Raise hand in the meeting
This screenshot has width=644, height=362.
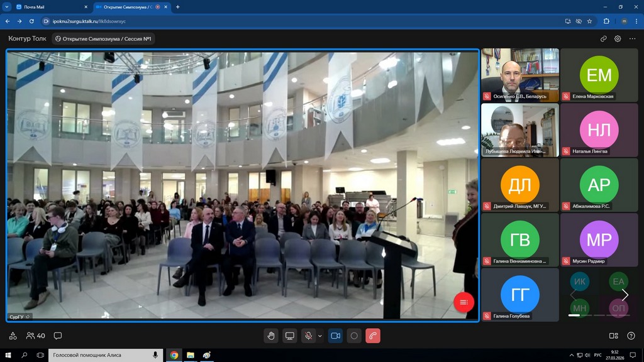tap(271, 336)
